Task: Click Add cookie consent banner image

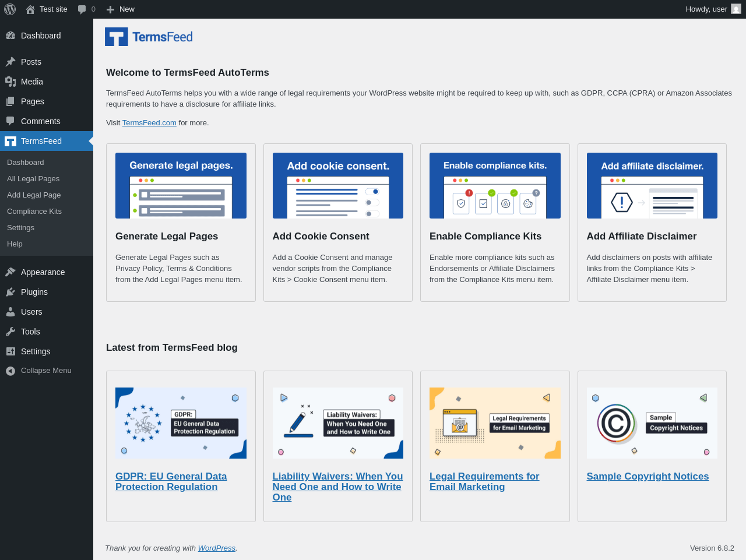Action: [338, 186]
